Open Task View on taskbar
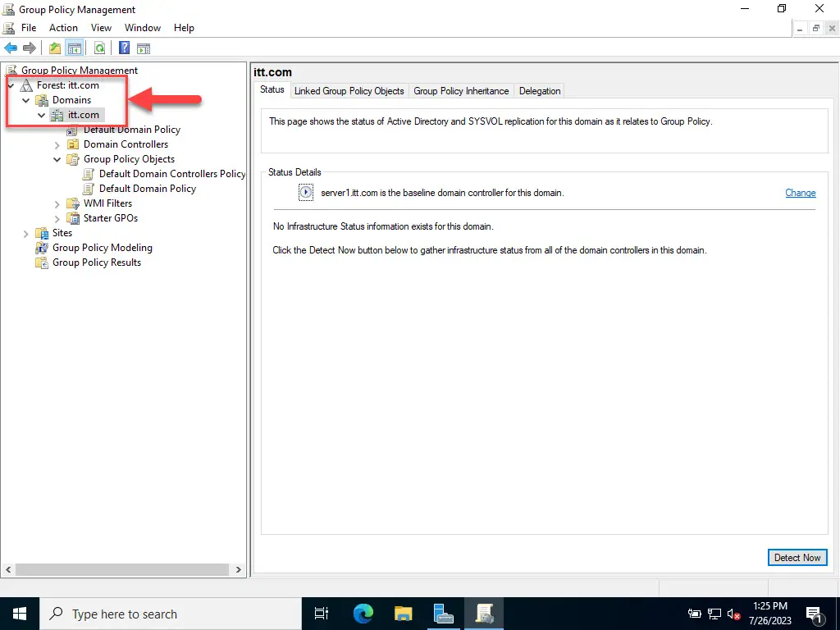Screen dimensions: 840x630 tap(322, 614)
